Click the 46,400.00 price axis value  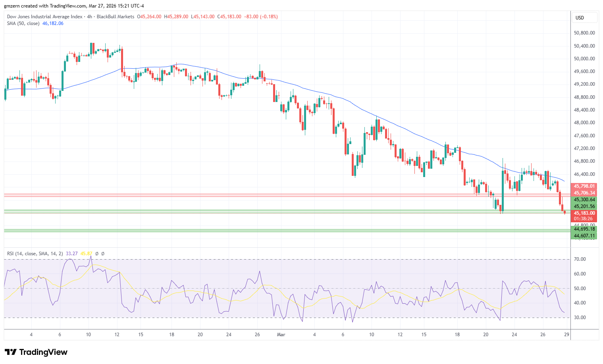pos(584,174)
